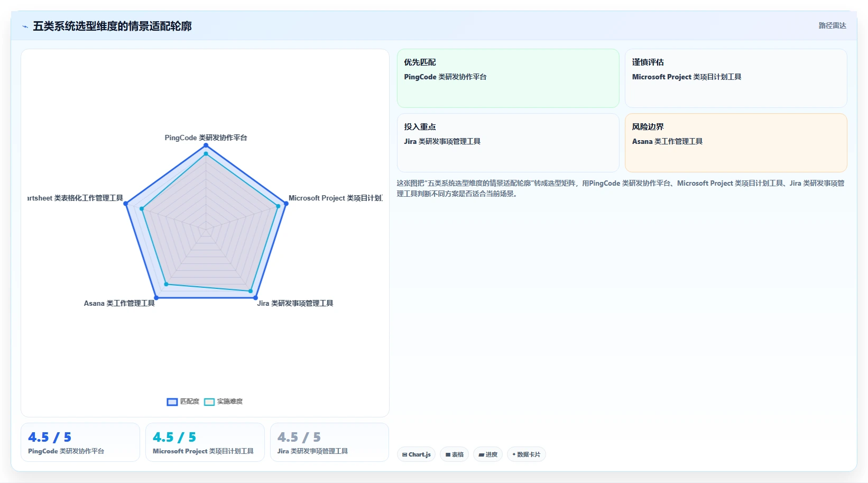Toggle the 实施难度 legend item

[x=223, y=402]
